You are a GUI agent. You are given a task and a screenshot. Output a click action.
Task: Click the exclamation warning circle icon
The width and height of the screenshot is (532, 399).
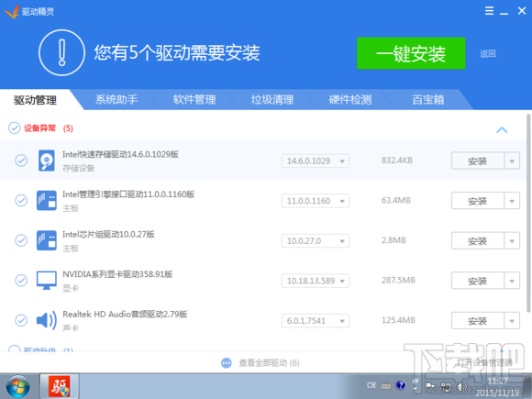pos(61,52)
